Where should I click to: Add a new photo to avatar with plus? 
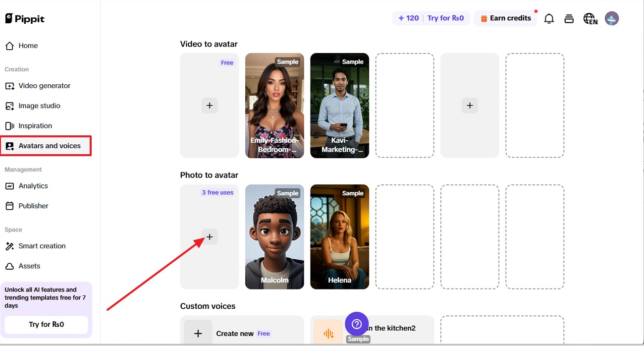click(210, 237)
